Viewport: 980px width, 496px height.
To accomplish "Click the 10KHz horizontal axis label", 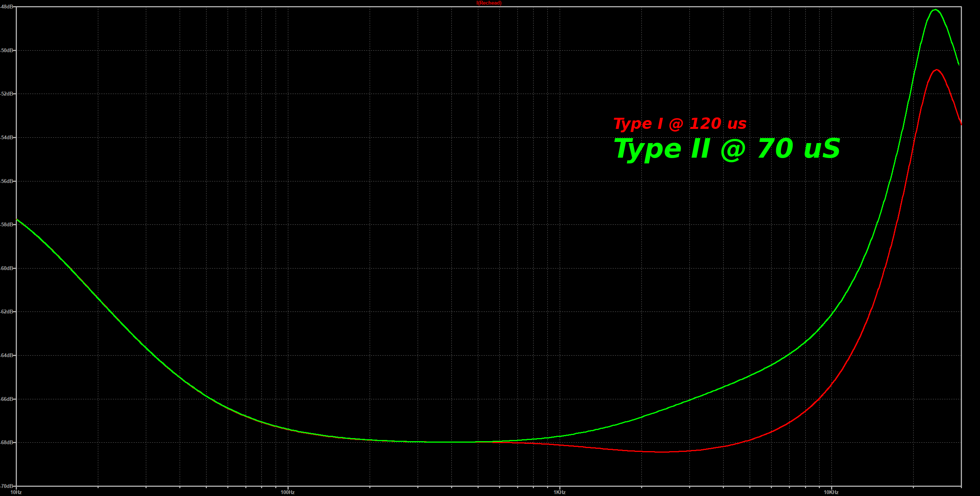I will click(831, 492).
